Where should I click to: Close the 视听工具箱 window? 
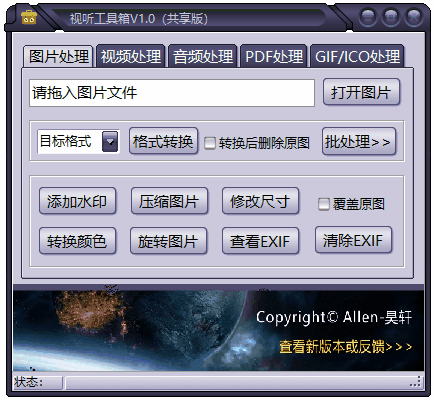click(414, 17)
